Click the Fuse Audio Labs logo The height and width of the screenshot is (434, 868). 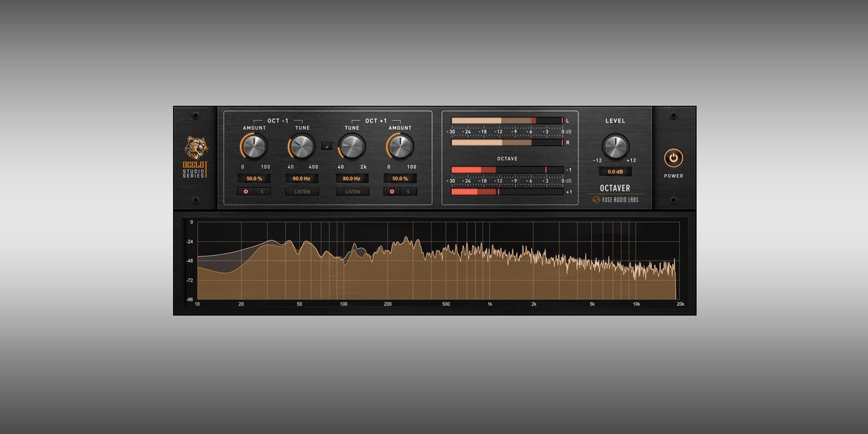coord(615,200)
